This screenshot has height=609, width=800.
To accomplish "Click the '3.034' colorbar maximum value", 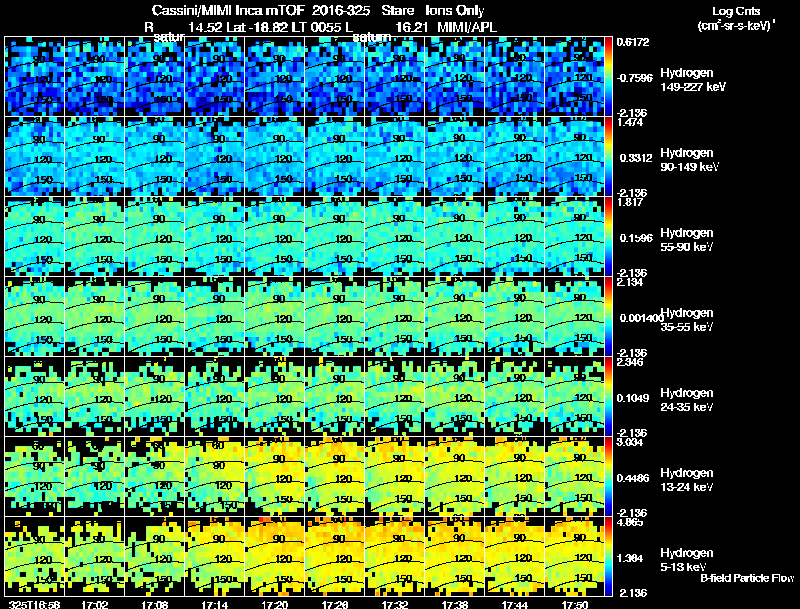I will pos(631,442).
